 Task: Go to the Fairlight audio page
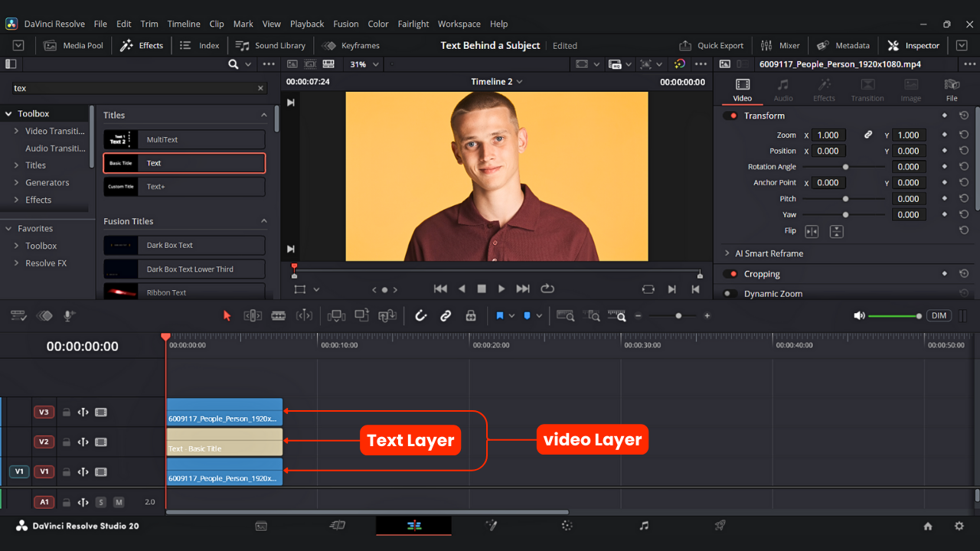643,526
